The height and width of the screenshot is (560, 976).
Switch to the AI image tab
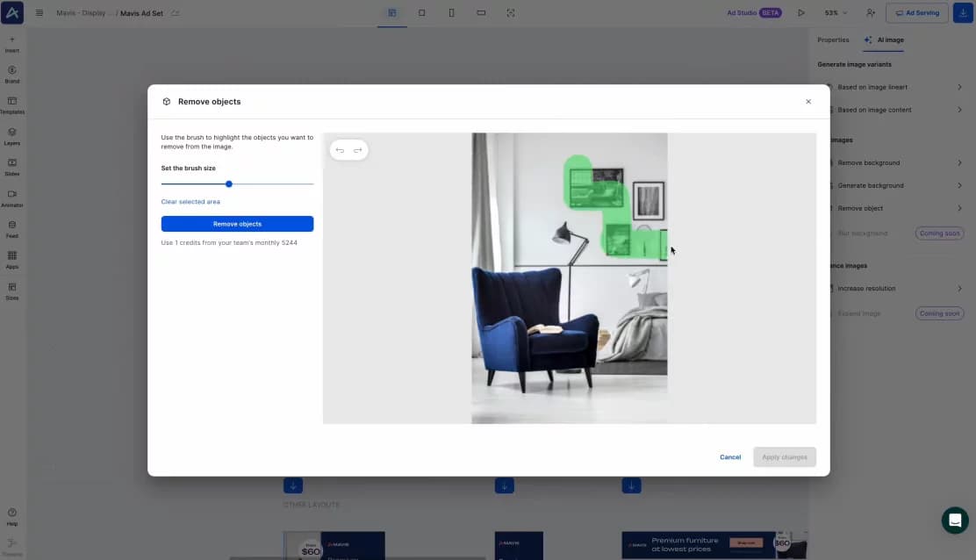click(x=885, y=40)
